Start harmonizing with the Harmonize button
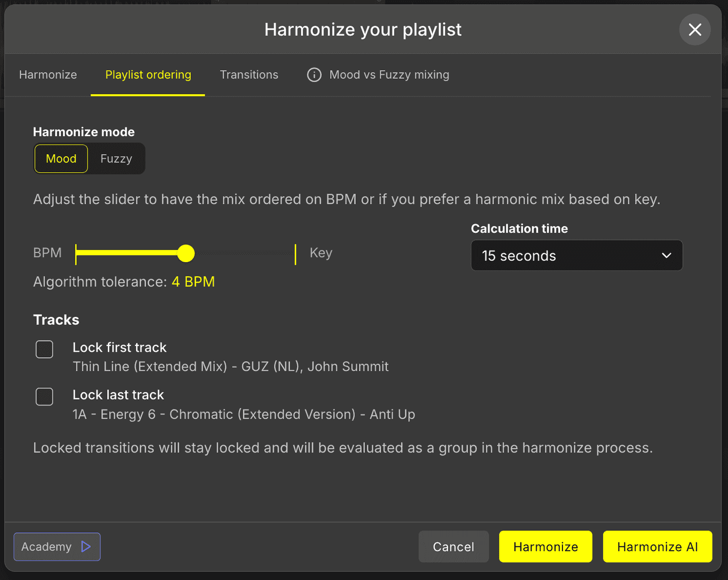Viewport: 728px width, 580px height. pyautogui.click(x=545, y=546)
